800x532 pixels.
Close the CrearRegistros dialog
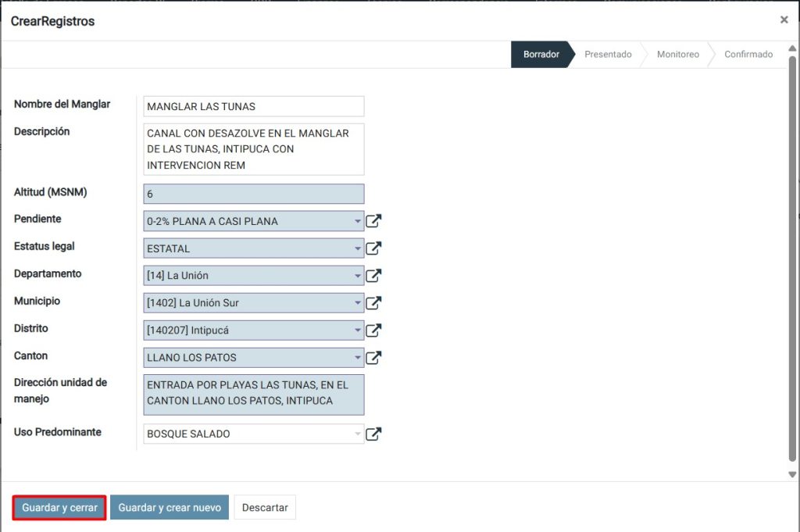[784, 20]
